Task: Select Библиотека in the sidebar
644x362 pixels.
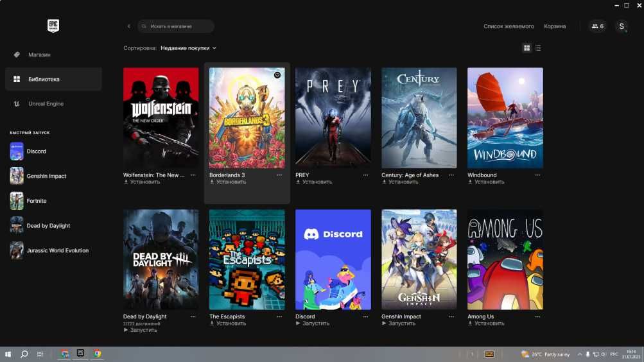Action: [53, 79]
